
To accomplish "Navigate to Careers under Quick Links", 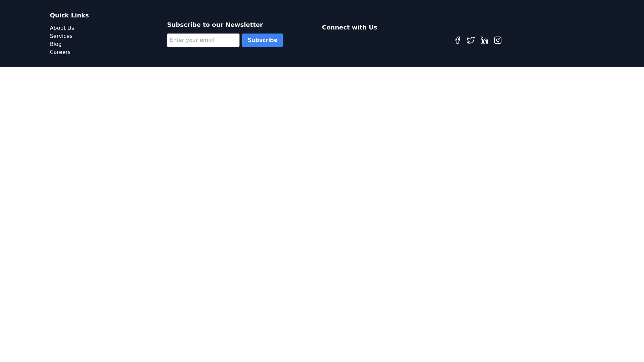I will coord(60,52).
